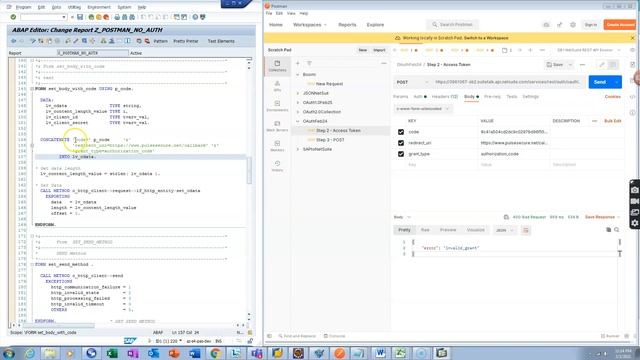
Task: Click the Search Postman field
Action: (x=453, y=25)
